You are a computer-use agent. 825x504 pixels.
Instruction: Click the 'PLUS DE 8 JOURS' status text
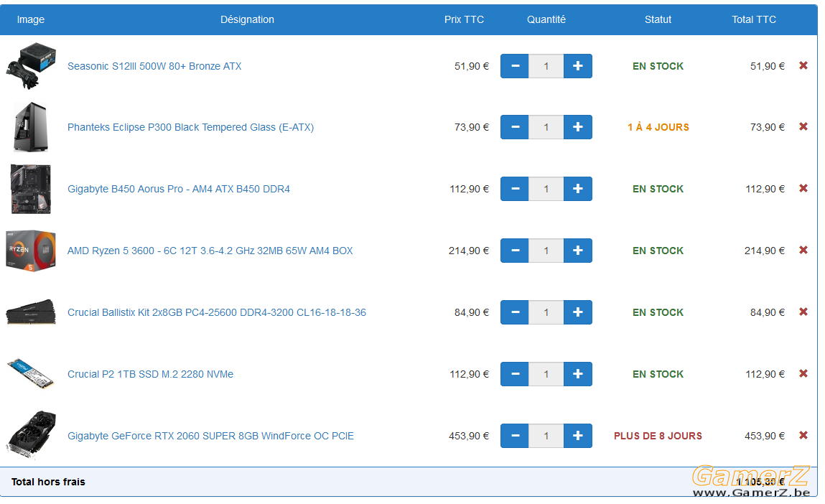[x=658, y=436]
